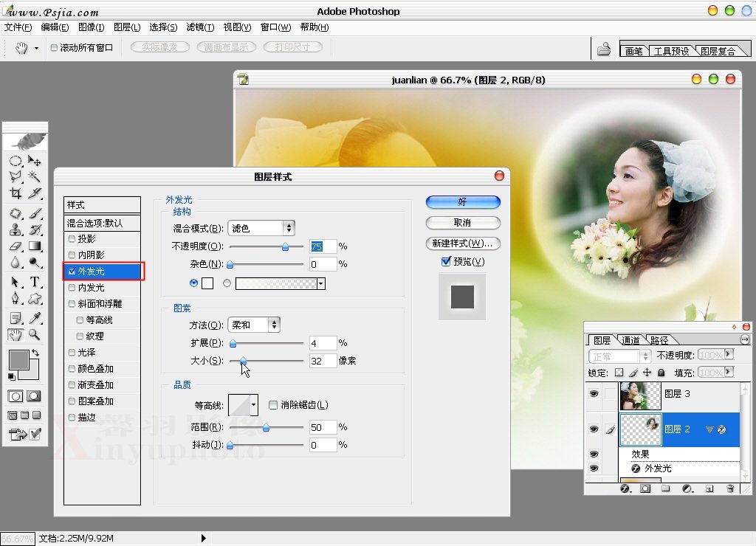
Task: Select the Crop tool in the toolbox
Action: (16, 193)
